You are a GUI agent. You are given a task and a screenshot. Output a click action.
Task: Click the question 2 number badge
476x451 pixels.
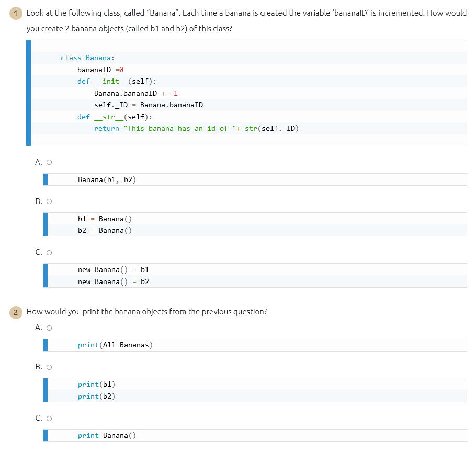pyautogui.click(x=15, y=312)
